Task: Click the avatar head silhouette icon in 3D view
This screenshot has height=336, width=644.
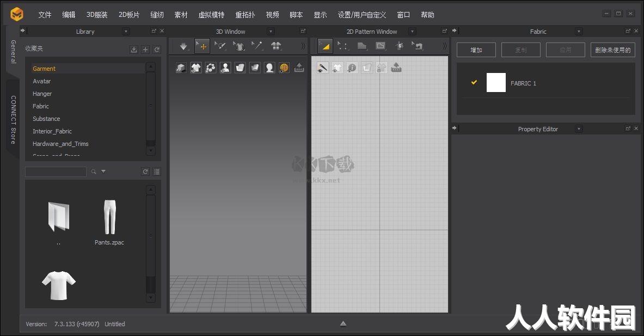Action: click(269, 68)
